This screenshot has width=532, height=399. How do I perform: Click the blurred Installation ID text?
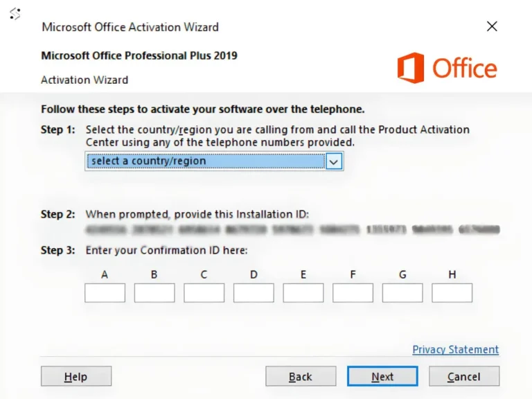click(292, 229)
